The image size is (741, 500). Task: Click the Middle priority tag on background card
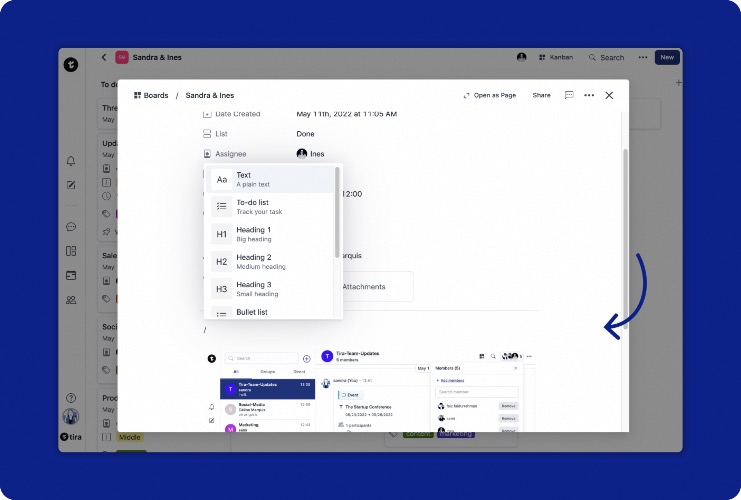(129, 437)
